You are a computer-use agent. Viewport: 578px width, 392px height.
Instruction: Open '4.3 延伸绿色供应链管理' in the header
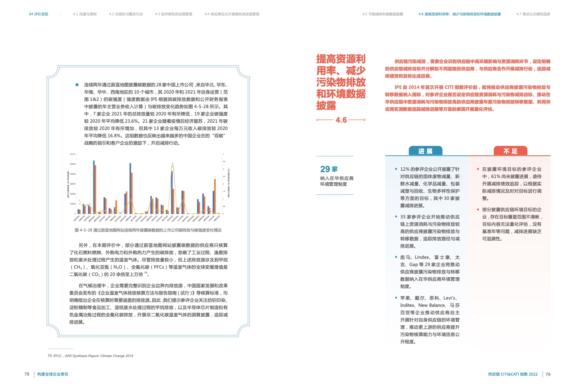[173, 14]
